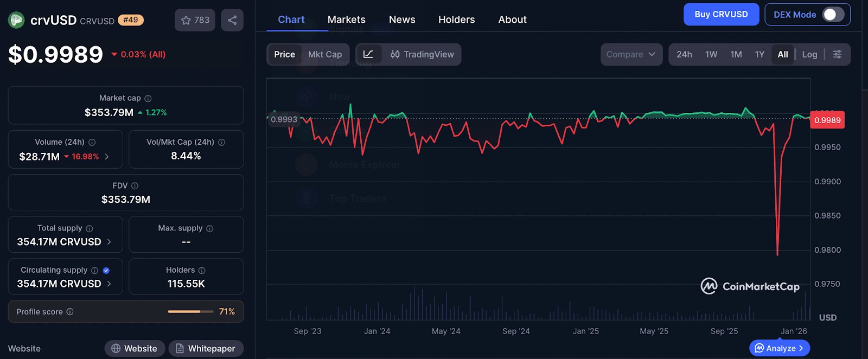
Task: Toggle DEX Mode switch
Action: pyautogui.click(x=833, y=15)
